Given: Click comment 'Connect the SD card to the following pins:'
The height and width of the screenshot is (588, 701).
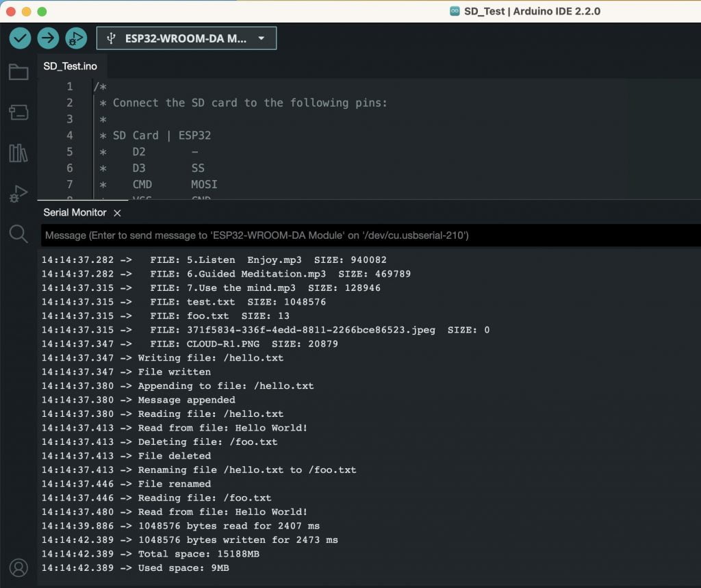Looking at the screenshot, I should (250, 103).
